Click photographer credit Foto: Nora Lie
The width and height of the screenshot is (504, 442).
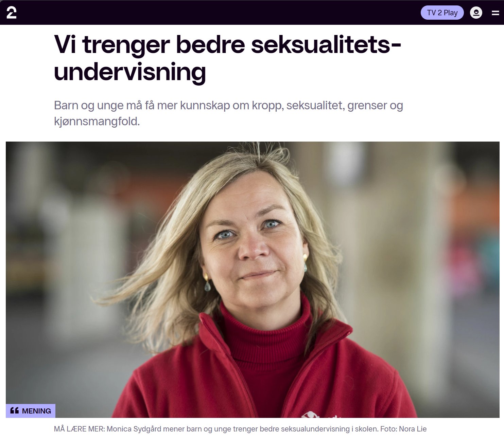click(x=403, y=429)
